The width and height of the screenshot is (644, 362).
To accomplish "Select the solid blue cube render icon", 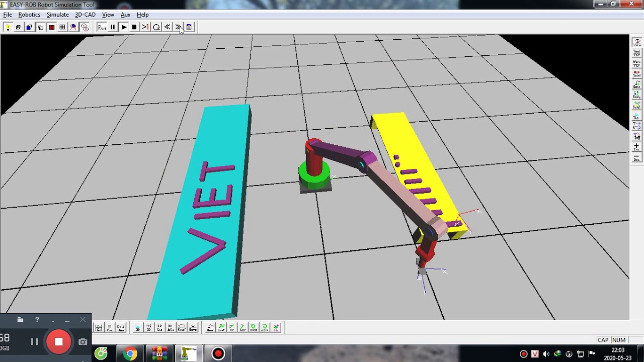I will coord(29,27).
